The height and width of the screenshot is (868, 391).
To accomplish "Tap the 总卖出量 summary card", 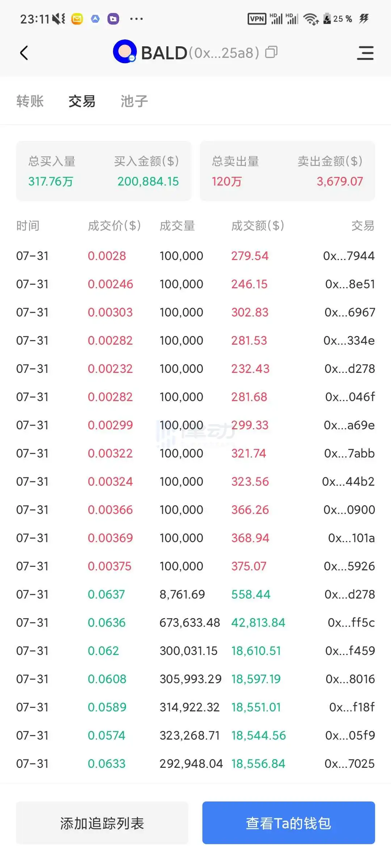I will click(x=287, y=171).
